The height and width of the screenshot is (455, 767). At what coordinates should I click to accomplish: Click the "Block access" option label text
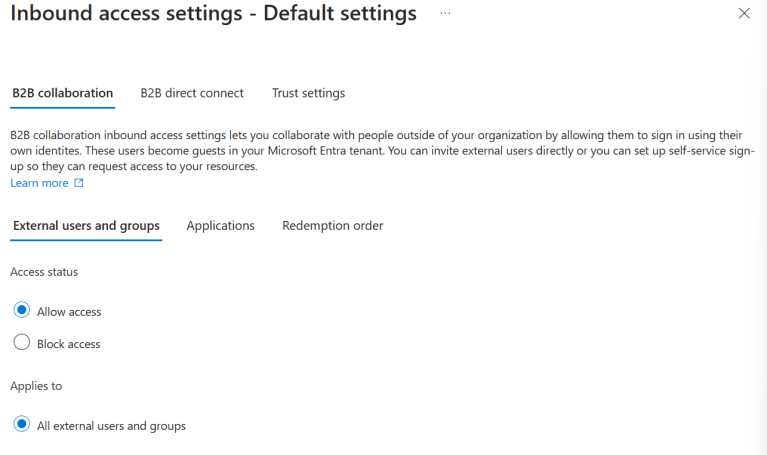[x=69, y=344]
